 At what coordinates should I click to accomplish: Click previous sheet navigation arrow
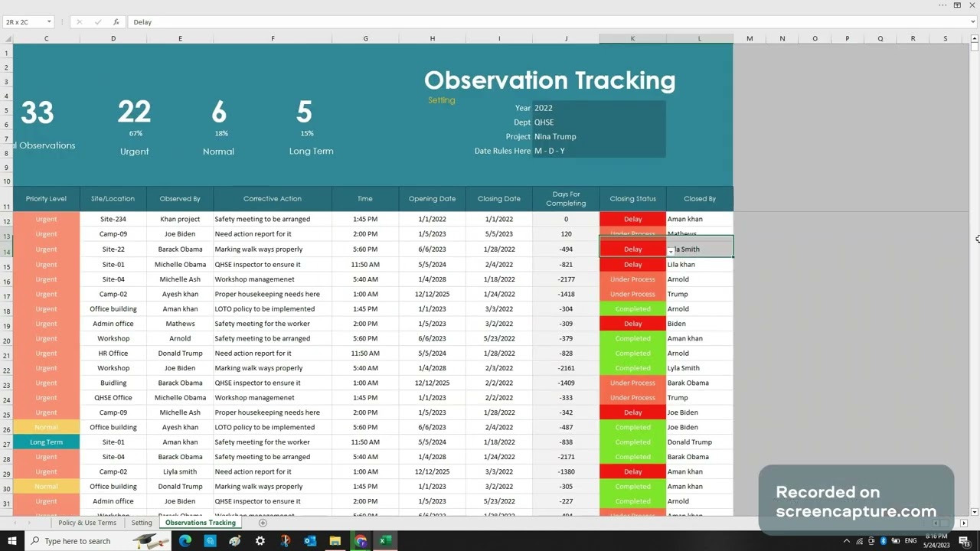pyautogui.click(x=15, y=523)
